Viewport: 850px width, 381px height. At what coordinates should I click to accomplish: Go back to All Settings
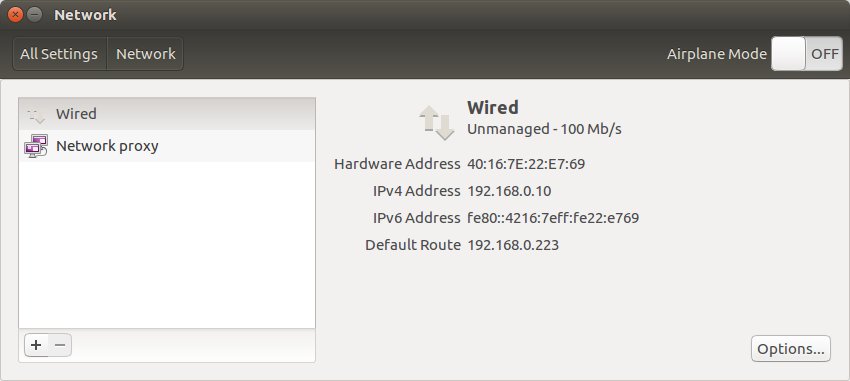[x=59, y=54]
